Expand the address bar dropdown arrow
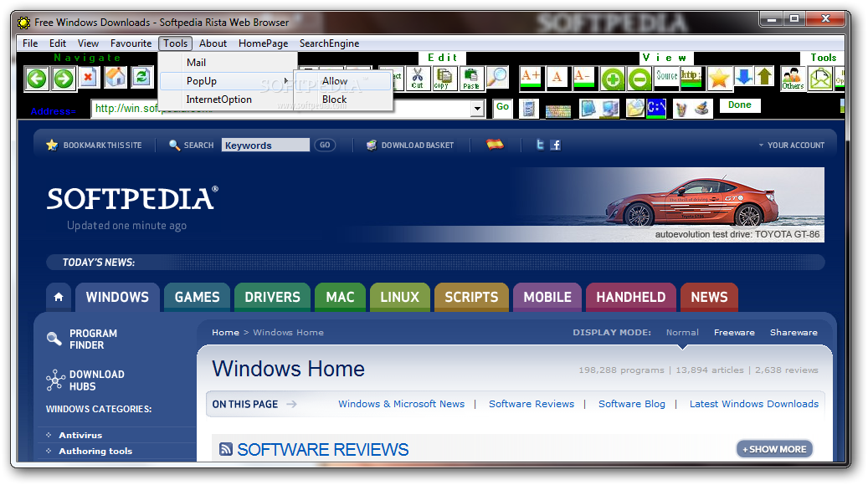The width and height of the screenshot is (868, 485). (477, 109)
